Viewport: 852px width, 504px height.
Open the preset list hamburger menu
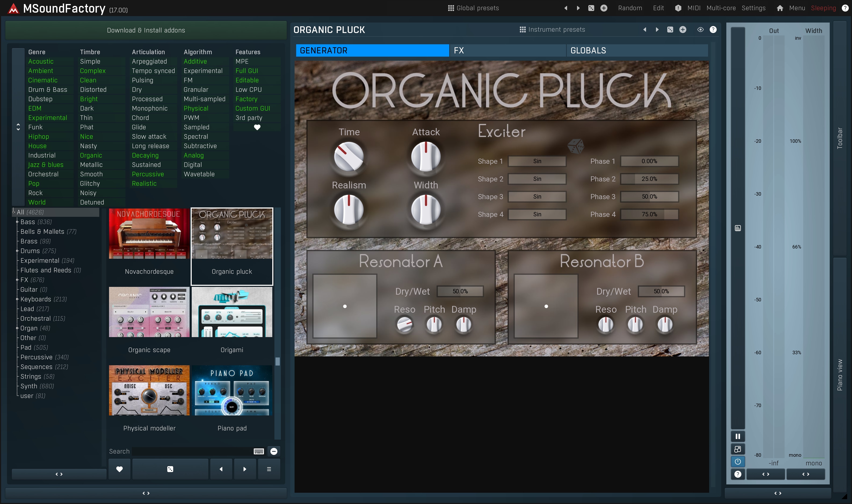(269, 469)
